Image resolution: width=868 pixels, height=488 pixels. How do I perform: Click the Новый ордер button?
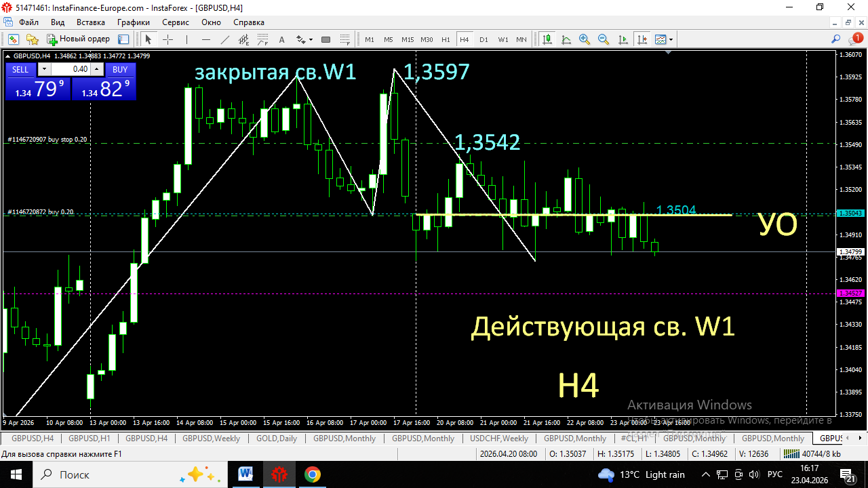click(x=78, y=39)
